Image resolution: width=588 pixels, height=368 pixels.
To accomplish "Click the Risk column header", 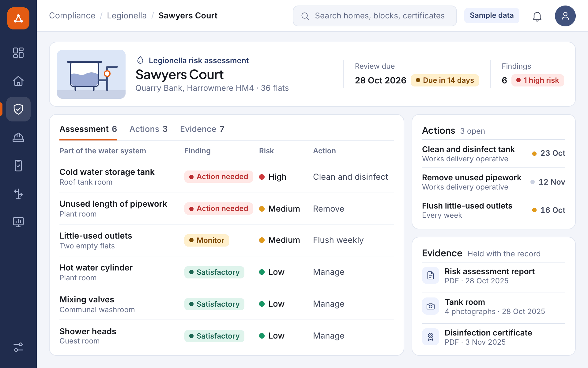I will click(266, 151).
